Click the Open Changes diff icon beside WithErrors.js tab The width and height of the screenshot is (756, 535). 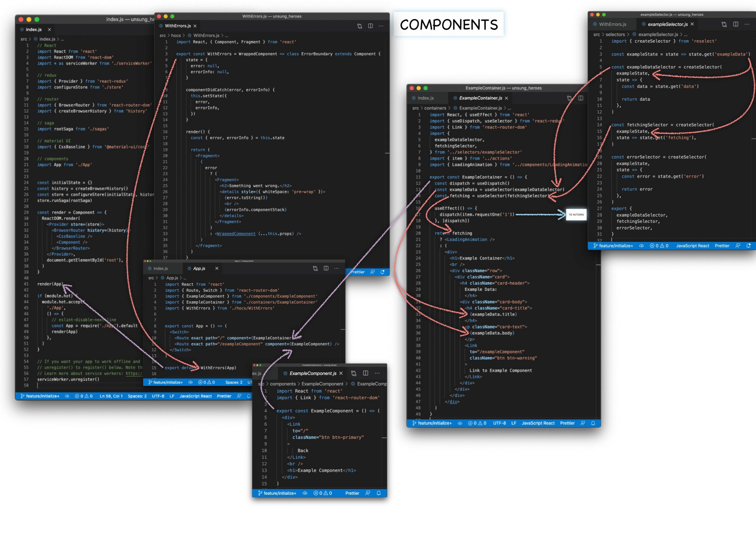tap(359, 26)
